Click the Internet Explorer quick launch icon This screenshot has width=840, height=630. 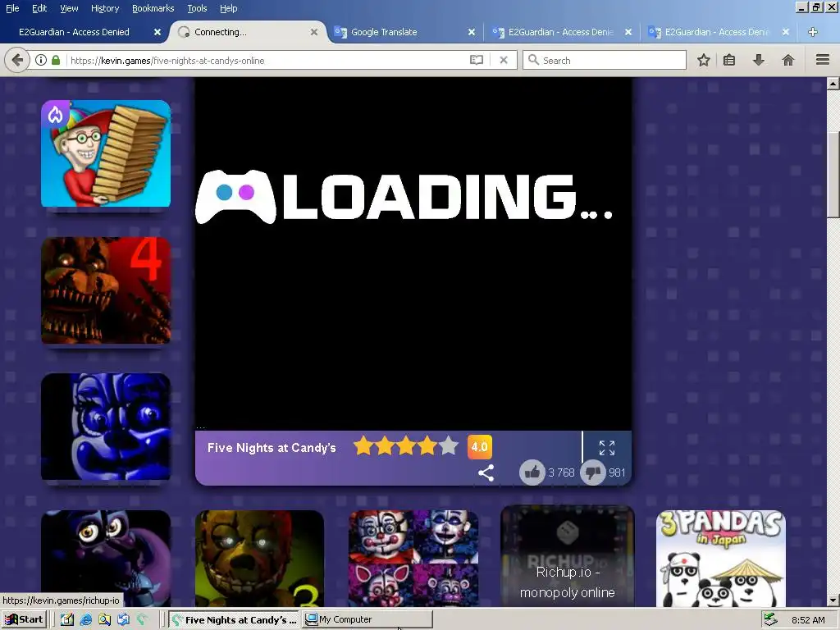pos(85,620)
